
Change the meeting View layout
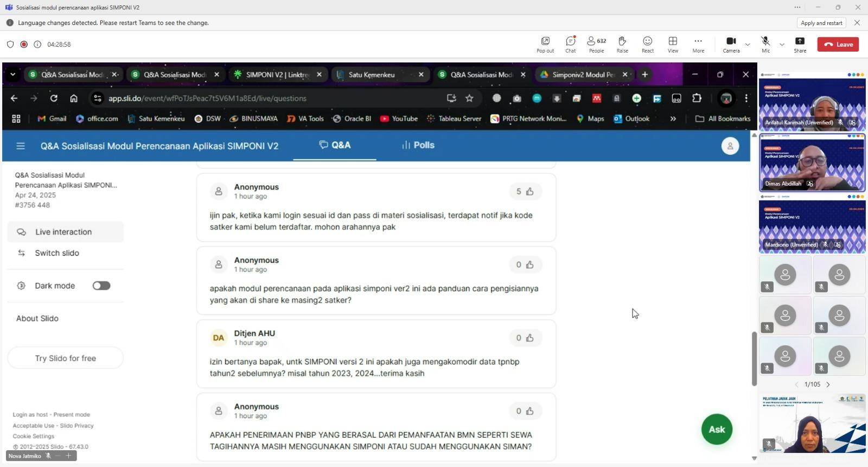[673, 44]
